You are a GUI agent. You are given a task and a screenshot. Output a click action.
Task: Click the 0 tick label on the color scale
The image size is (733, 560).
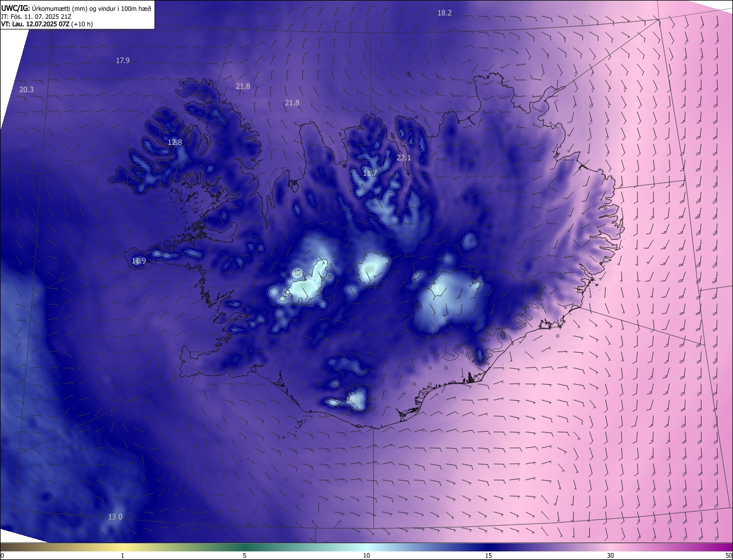(x=2, y=555)
